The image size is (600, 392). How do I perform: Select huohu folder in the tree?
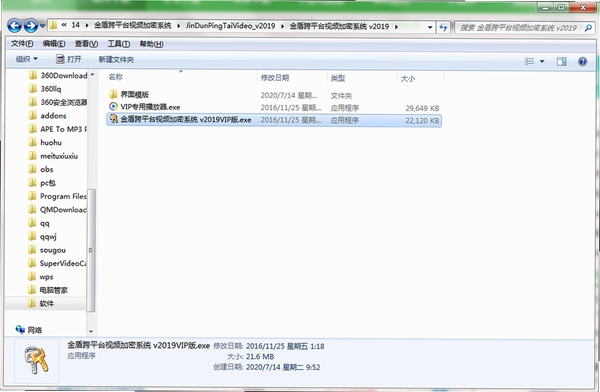coord(45,142)
